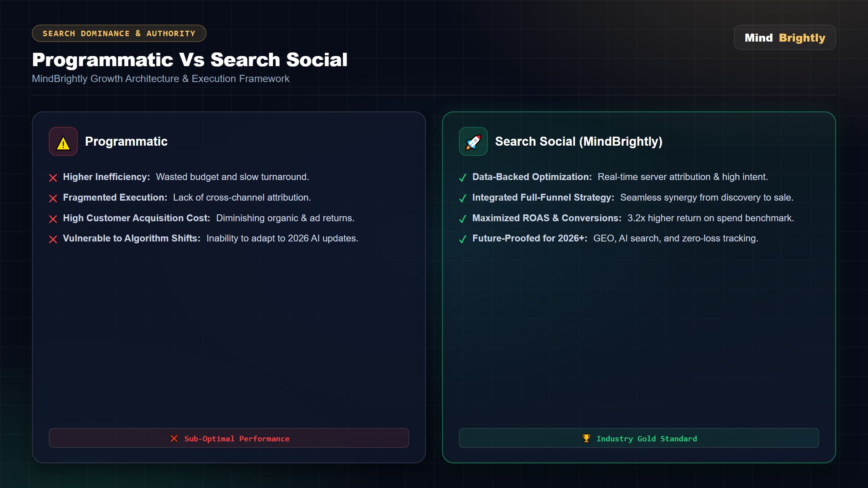Click 'GEO, AI search, and zero-loss tracking.'

coord(676,238)
